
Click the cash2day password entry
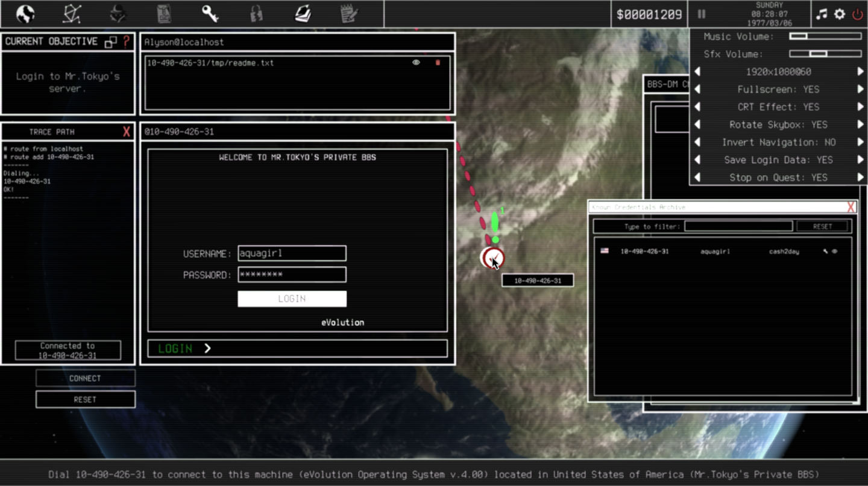point(784,251)
